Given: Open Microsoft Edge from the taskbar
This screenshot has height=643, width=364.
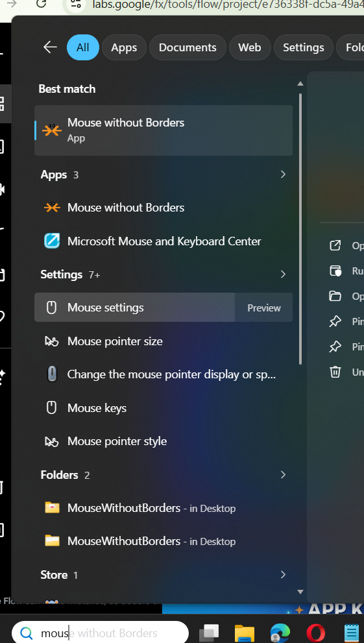Looking at the screenshot, I should tap(280, 633).
